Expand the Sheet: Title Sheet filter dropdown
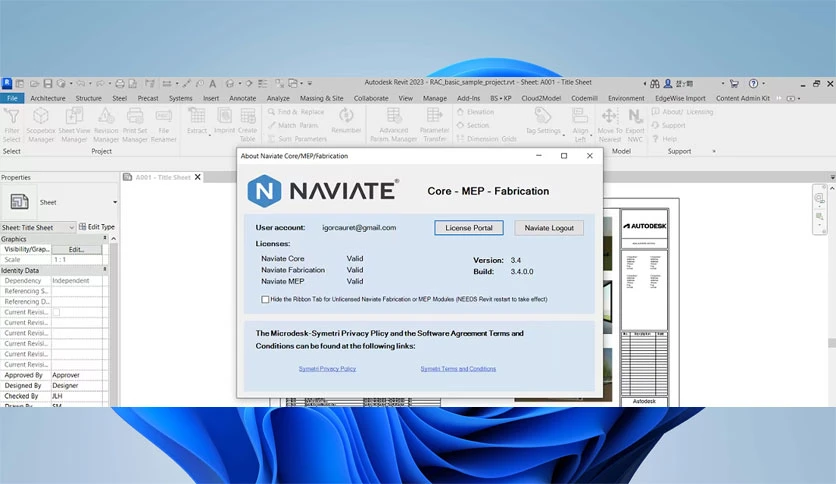 71,228
